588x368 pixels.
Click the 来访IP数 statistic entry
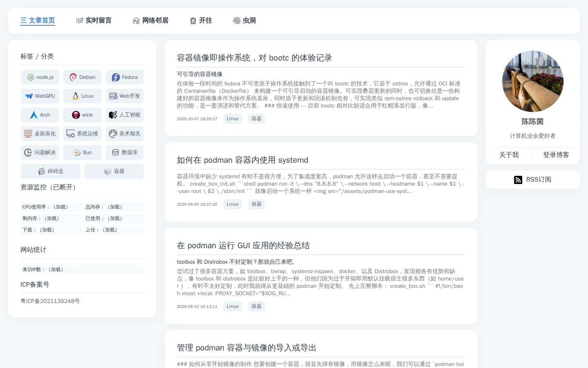[x=82, y=269]
